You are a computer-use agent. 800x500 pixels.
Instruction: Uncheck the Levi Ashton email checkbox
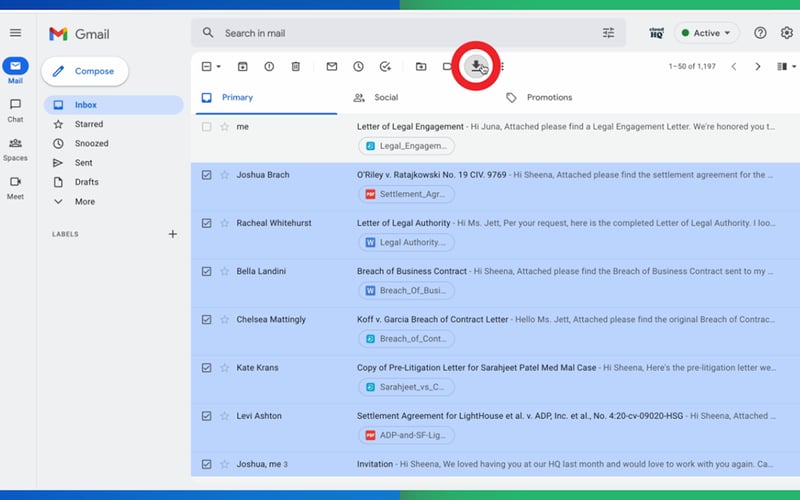(x=206, y=416)
